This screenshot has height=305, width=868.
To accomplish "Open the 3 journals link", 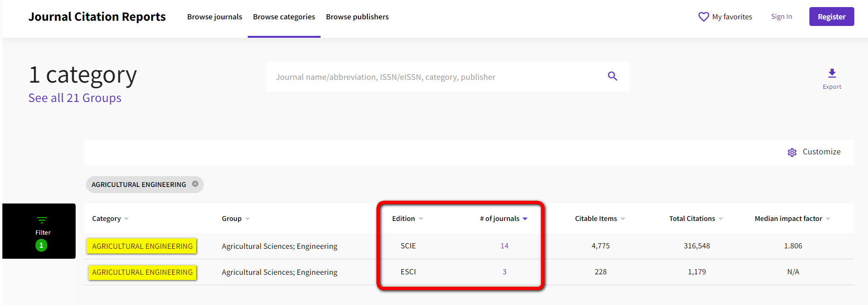I will pyautogui.click(x=504, y=272).
